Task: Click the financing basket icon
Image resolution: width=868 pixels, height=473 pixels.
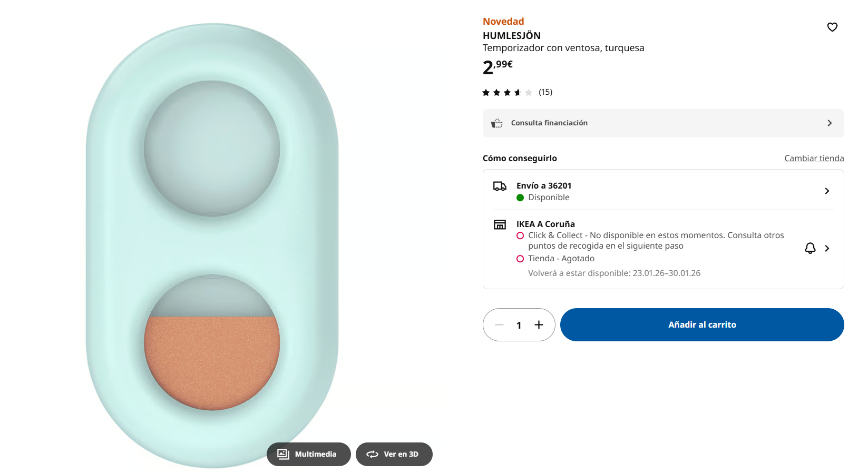Action: 496,123
